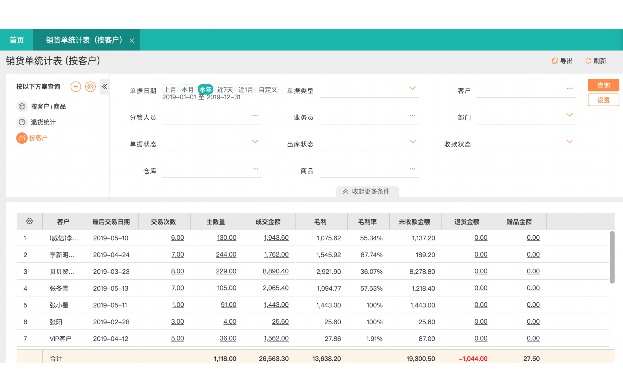Screen dimensions: 623x392
Task: Open the 商品 field lookup dots
Action: point(412,168)
